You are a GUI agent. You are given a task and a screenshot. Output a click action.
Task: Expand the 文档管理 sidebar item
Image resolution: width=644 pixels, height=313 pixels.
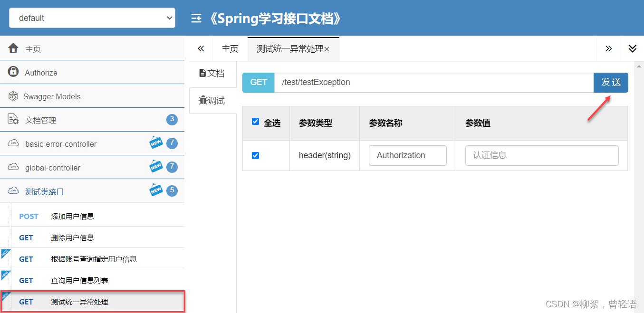tap(92, 120)
